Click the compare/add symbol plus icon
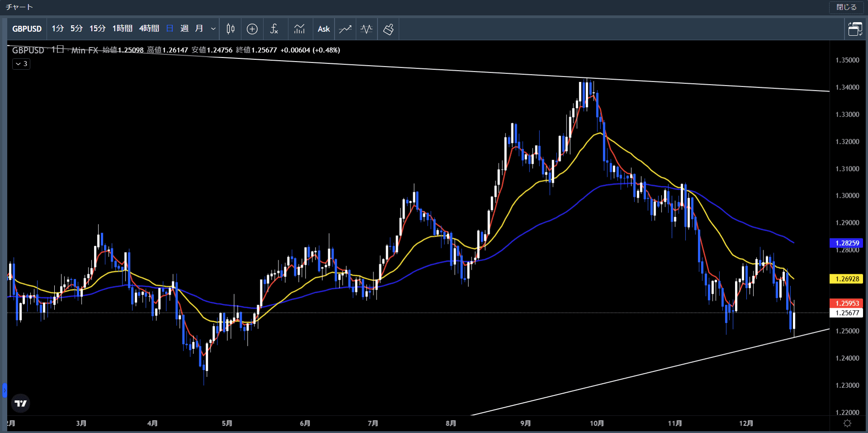The width and height of the screenshot is (868, 433). pyautogui.click(x=252, y=29)
